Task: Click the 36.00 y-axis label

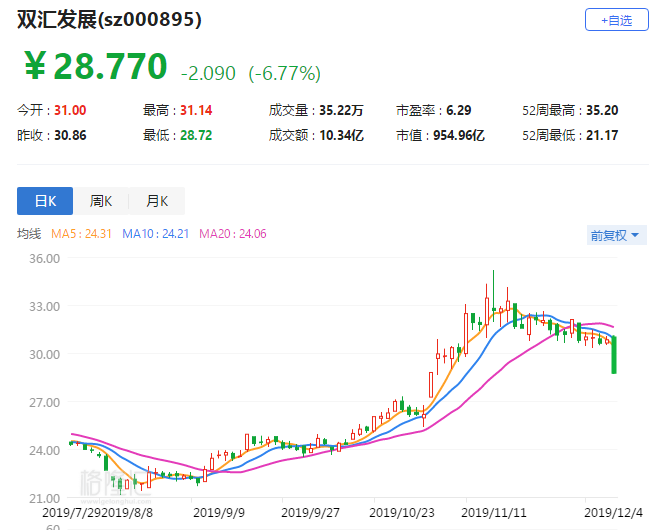Action: pos(44,259)
